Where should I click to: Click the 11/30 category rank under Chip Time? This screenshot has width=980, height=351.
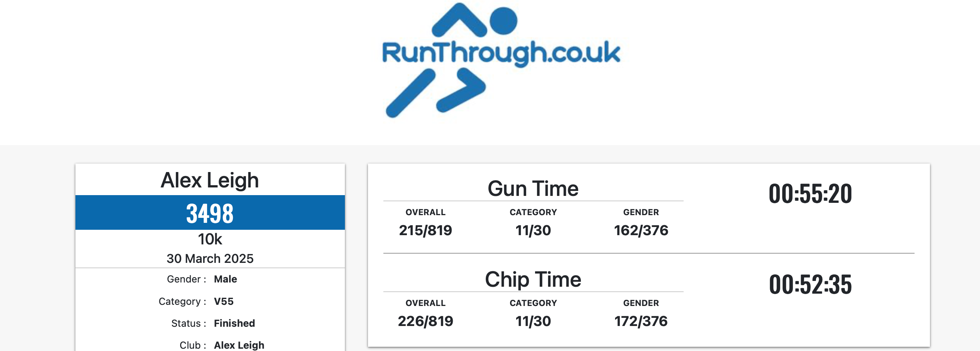tap(533, 321)
